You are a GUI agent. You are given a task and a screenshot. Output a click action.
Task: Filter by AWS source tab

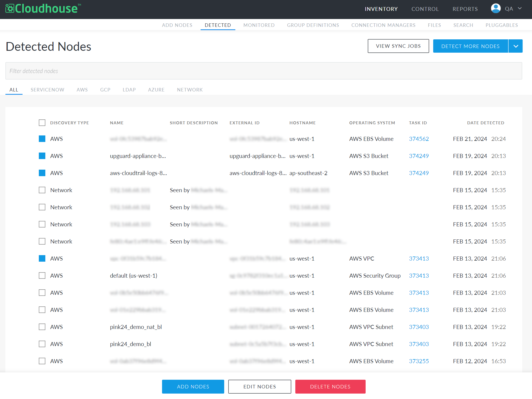click(x=82, y=90)
